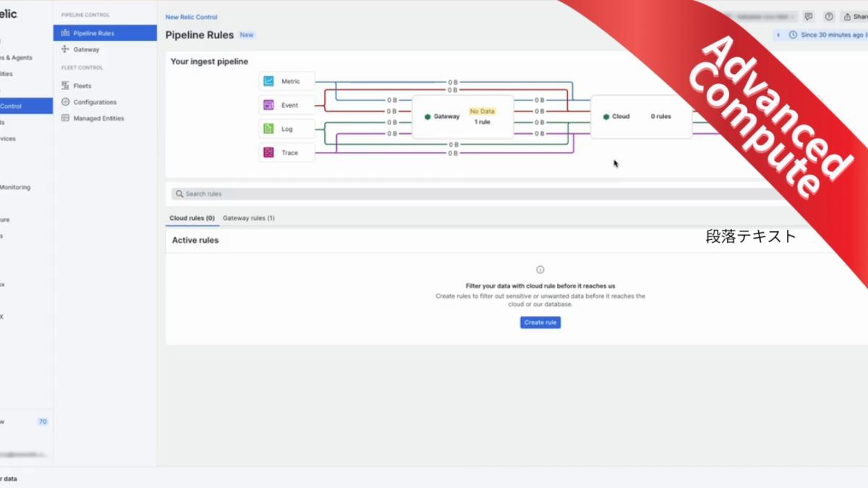Click the info icon above the empty-state message
Screen dimensions: 868x488
click(x=540, y=270)
